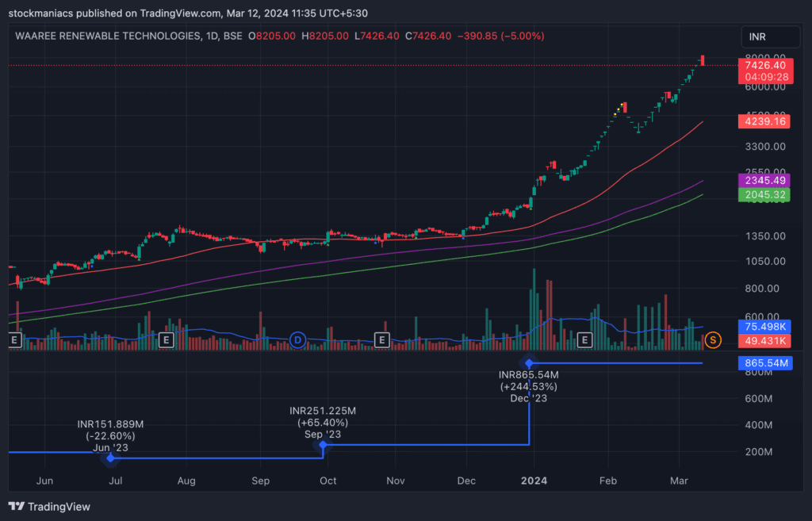Click the 865.54M revenue value label
This screenshot has width=812, height=521.
pyautogui.click(x=765, y=363)
